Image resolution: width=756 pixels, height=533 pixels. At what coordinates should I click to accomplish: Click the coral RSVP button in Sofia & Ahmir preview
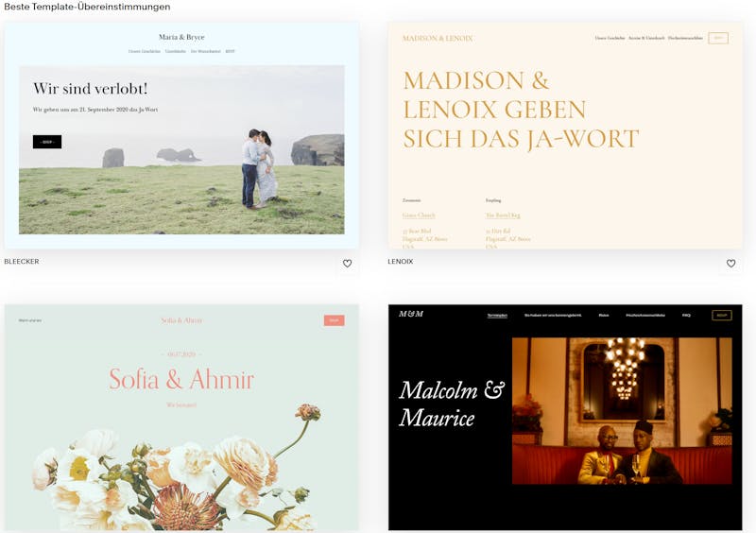click(335, 320)
